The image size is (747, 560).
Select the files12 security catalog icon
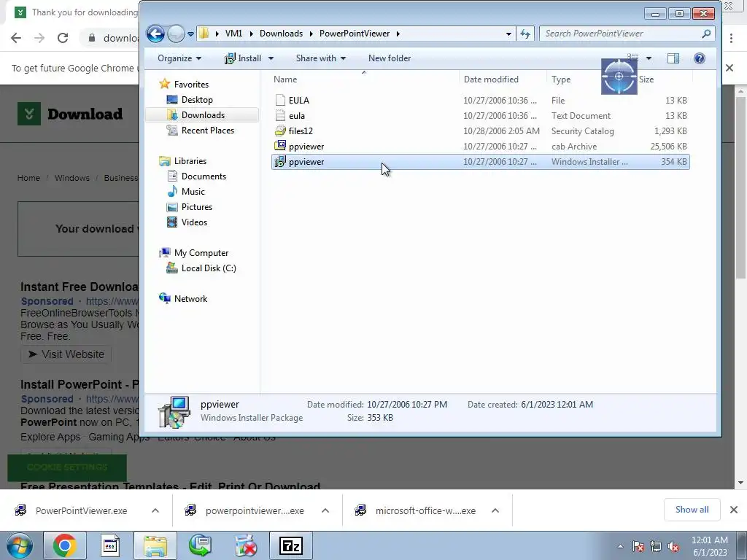[280, 131]
